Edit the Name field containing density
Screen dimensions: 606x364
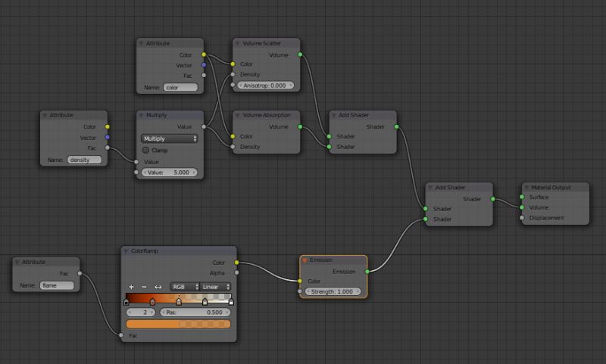pyautogui.click(x=84, y=160)
